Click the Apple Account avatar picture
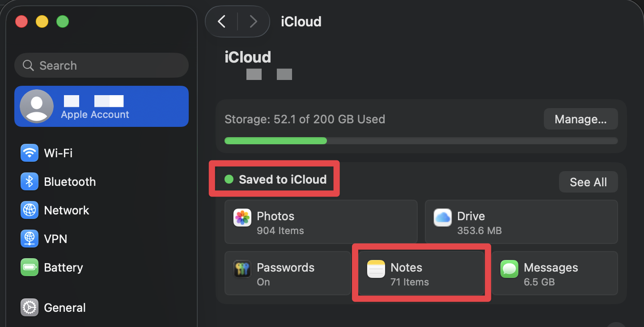Screen dimensions: 644x327 pos(37,106)
